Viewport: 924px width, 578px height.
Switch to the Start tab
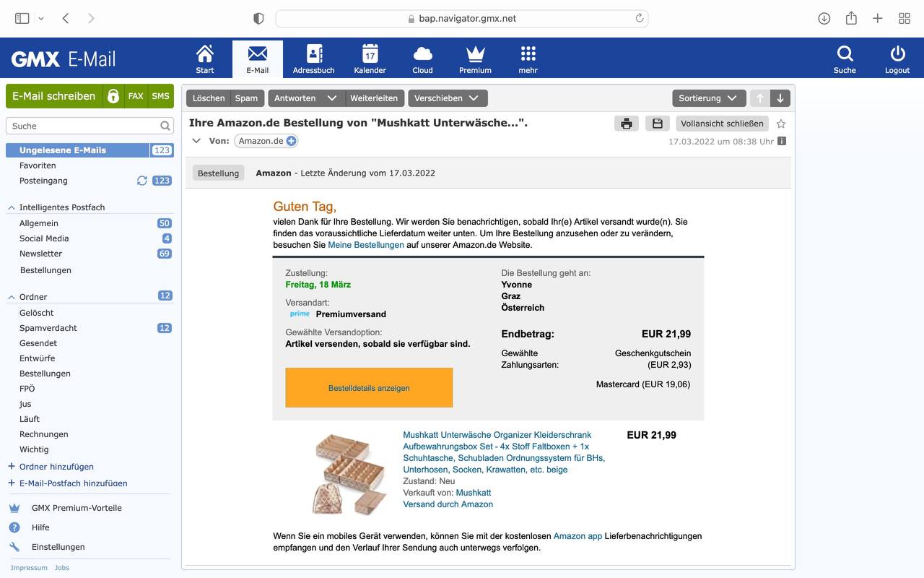tap(205, 59)
